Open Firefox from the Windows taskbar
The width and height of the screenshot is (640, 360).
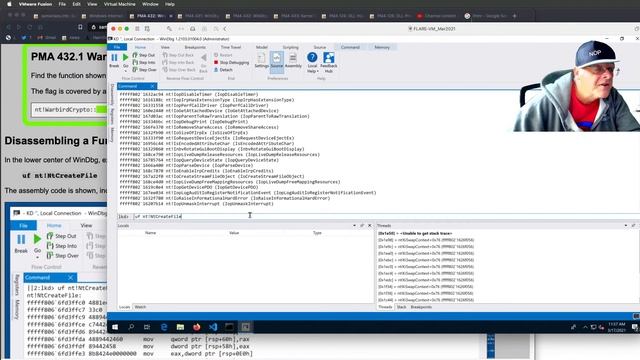(197, 327)
